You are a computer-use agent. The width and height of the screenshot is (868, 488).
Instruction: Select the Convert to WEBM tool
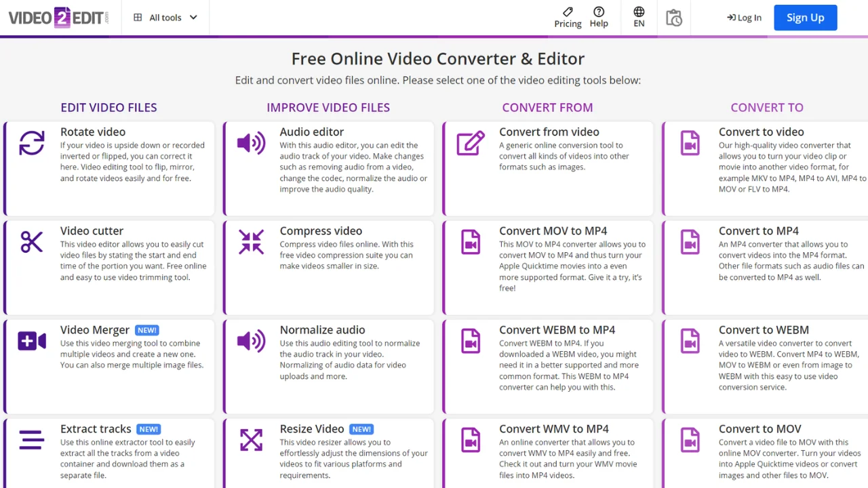point(764,330)
